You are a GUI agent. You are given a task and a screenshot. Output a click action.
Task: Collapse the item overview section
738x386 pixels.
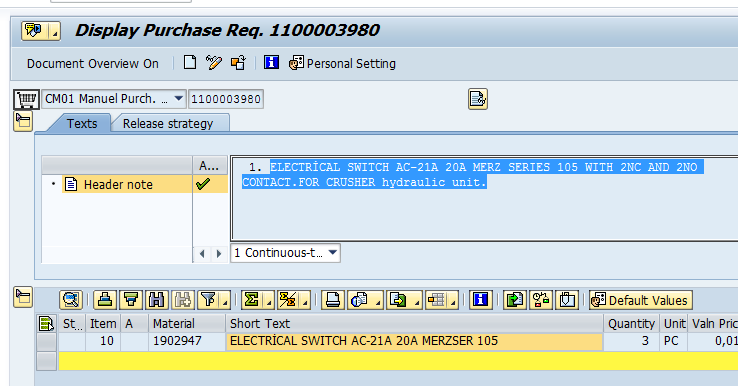point(23,297)
